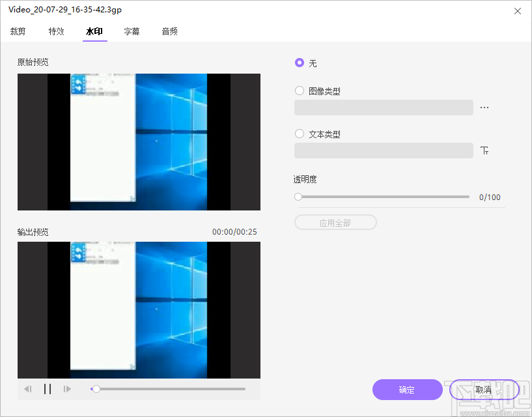
Task: Select the 无 (none) watermark option
Action: (x=298, y=63)
